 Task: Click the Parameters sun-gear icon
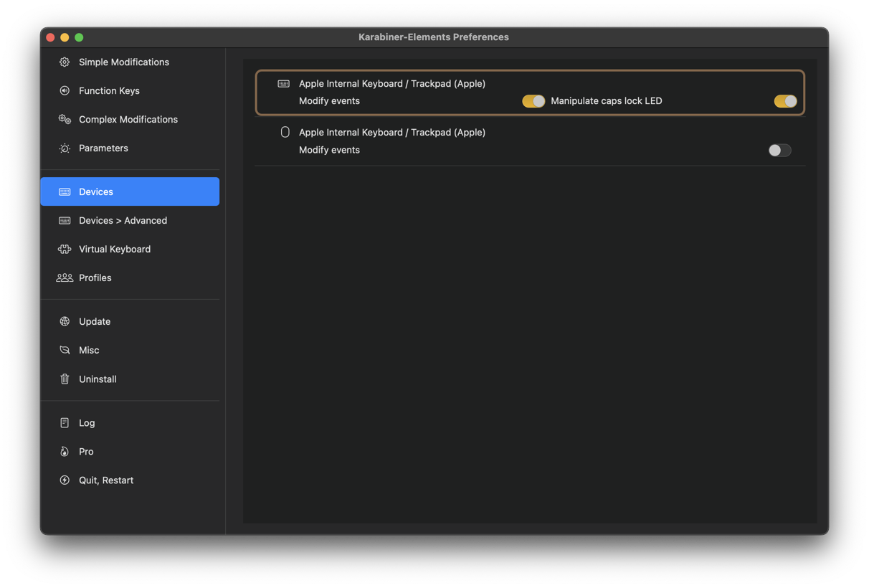(65, 148)
